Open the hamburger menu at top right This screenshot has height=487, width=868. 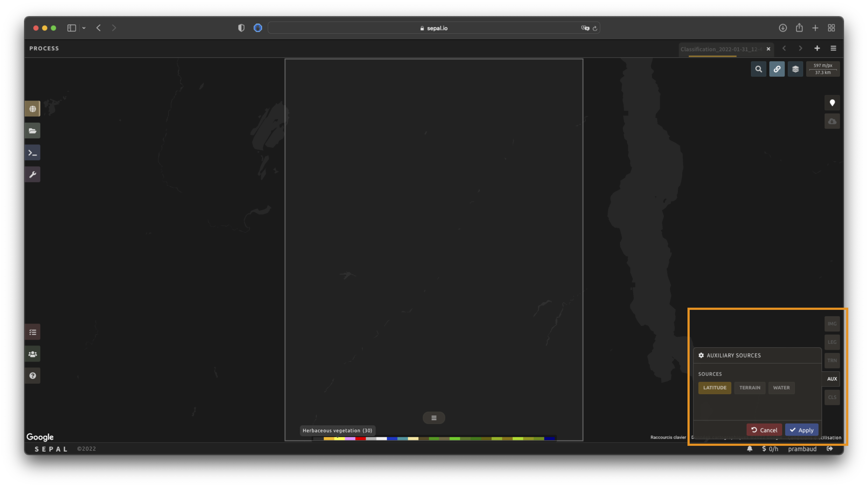(x=833, y=48)
